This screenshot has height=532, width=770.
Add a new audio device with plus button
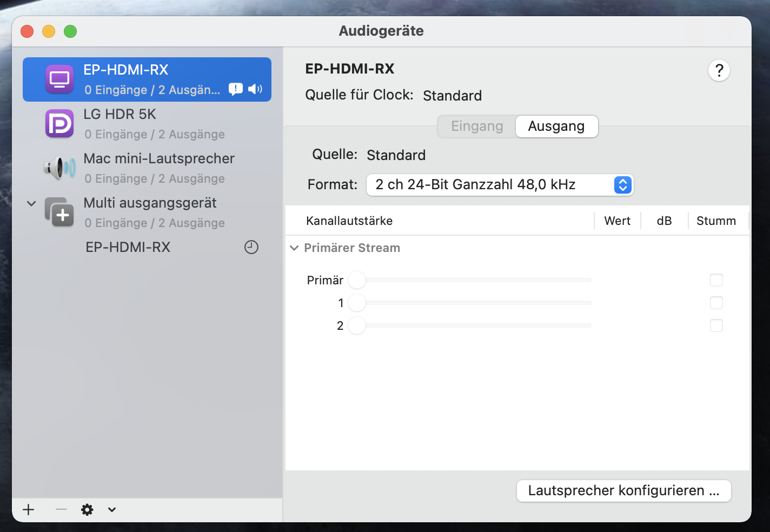[x=29, y=509]
